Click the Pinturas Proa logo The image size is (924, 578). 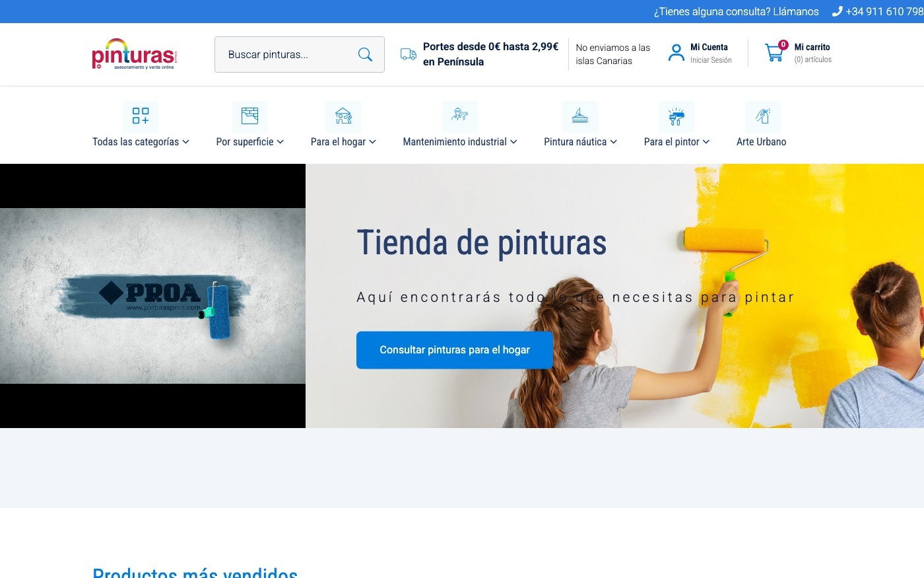(135, 54)
